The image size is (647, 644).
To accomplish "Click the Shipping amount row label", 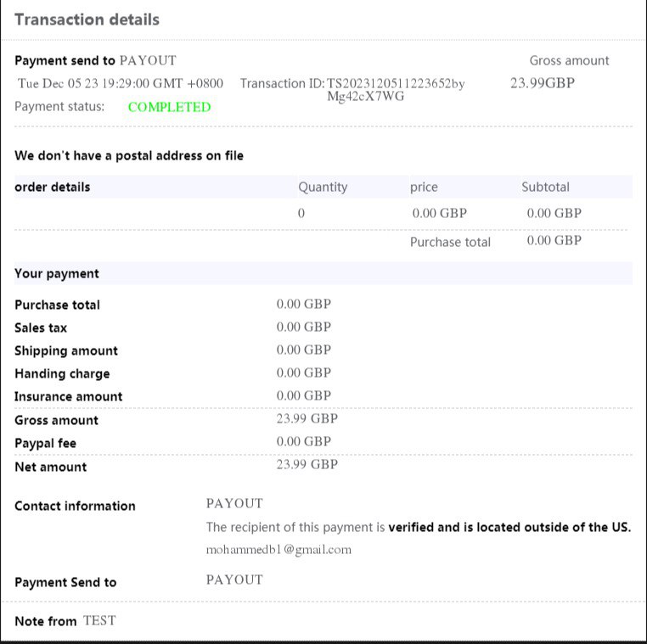I will [x=65, y=350].
